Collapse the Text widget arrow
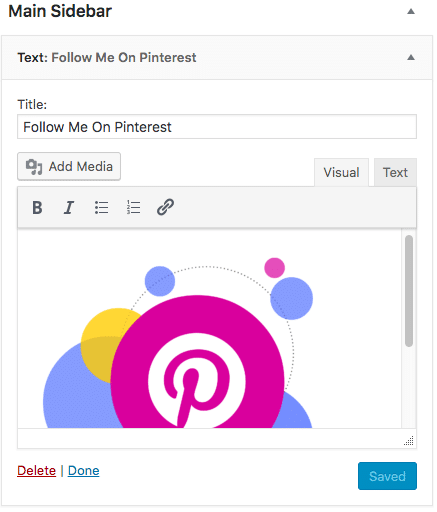The image size is (437, 512). tap(411, 57)
